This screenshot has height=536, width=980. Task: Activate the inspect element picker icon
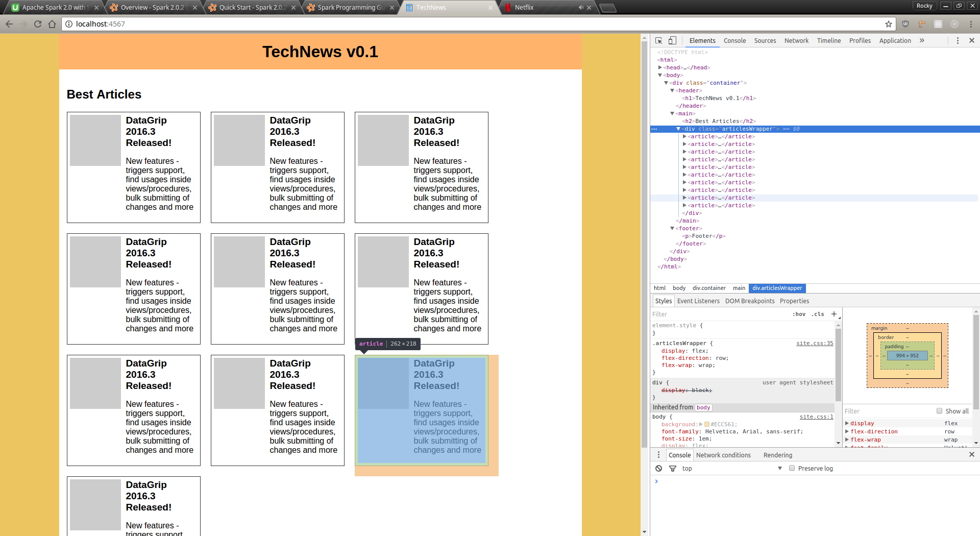659,40
